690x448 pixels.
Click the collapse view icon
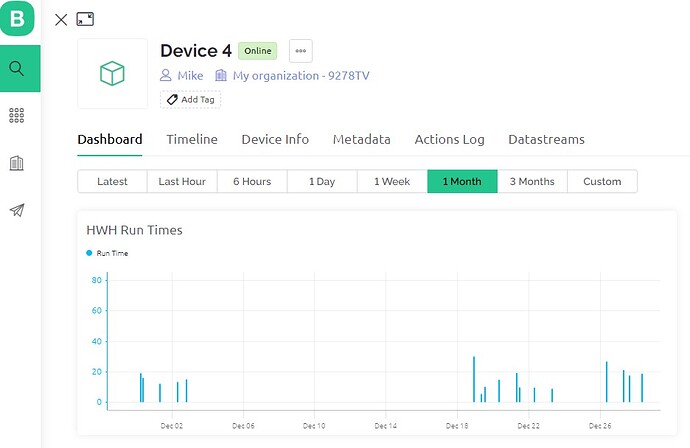pos(85,19)
